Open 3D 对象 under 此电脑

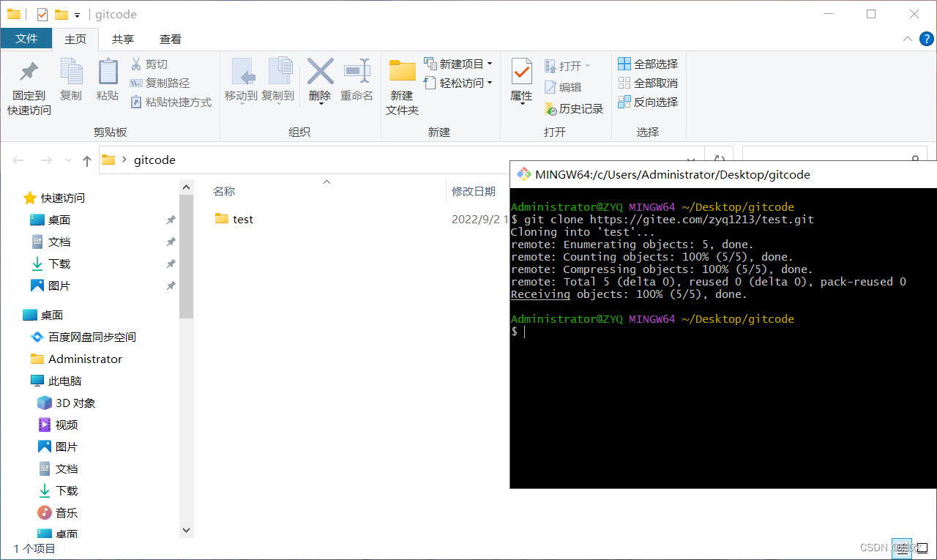(66, 403)
